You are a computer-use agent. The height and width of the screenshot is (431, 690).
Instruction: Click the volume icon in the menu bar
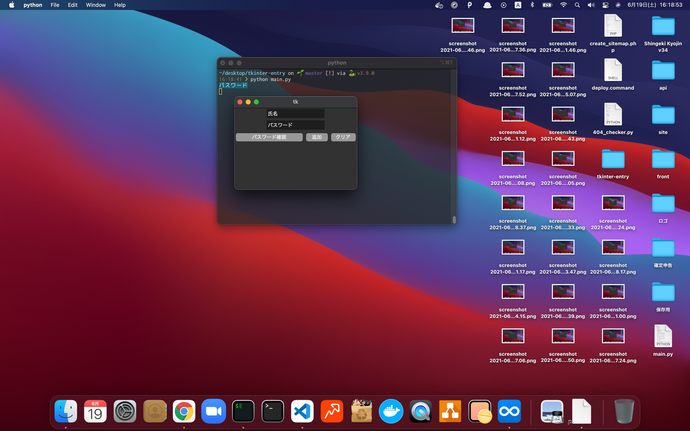click(x=591, y=5)
